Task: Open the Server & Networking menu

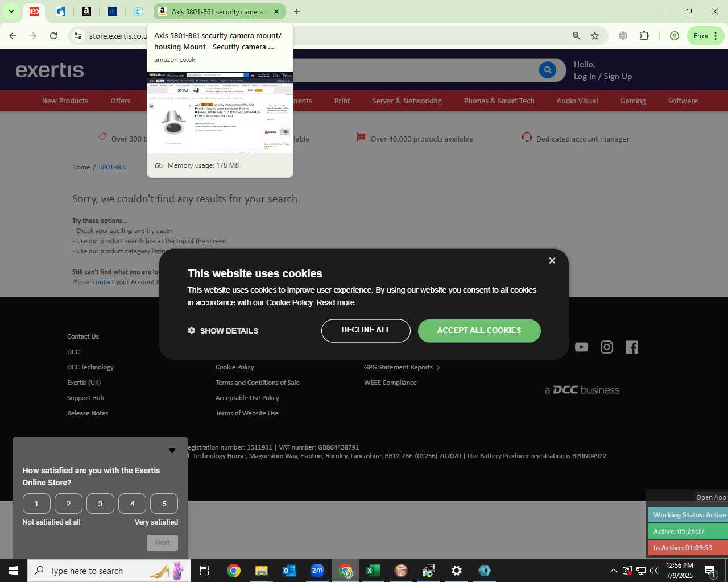Action: point(407,101)
